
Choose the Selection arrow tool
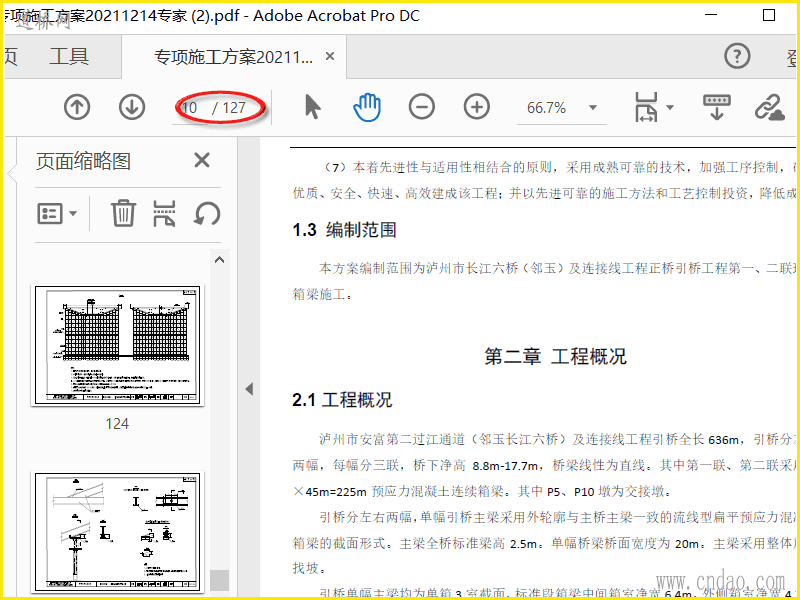coord(313,108)
